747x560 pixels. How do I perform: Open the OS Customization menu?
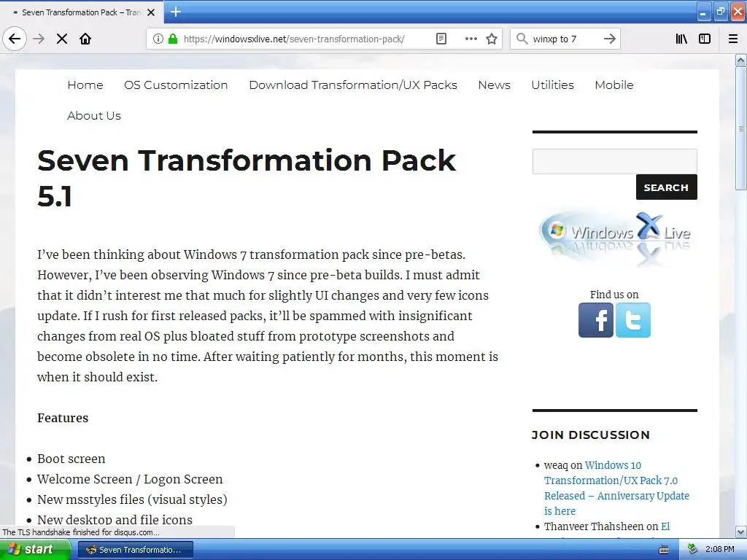[176, 85]
